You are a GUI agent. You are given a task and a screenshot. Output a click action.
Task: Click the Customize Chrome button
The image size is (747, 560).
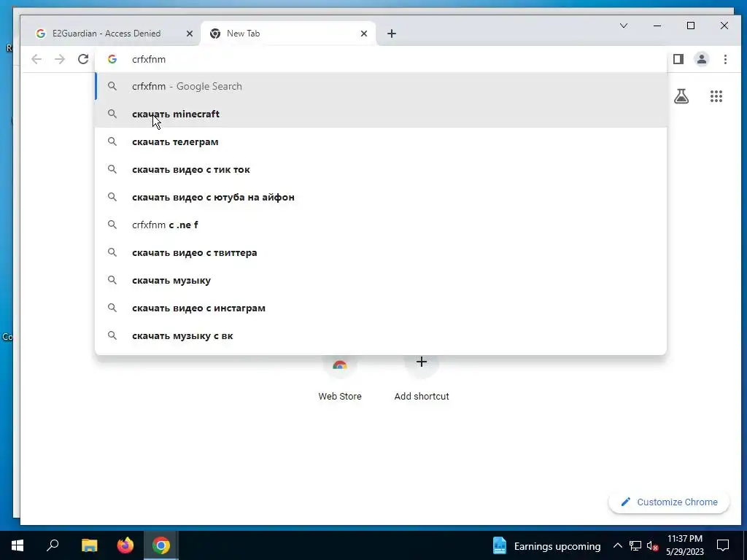[669, 502]
